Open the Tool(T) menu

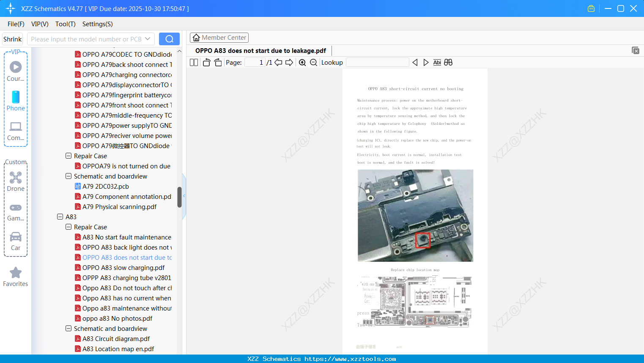[x=66, y=24]
